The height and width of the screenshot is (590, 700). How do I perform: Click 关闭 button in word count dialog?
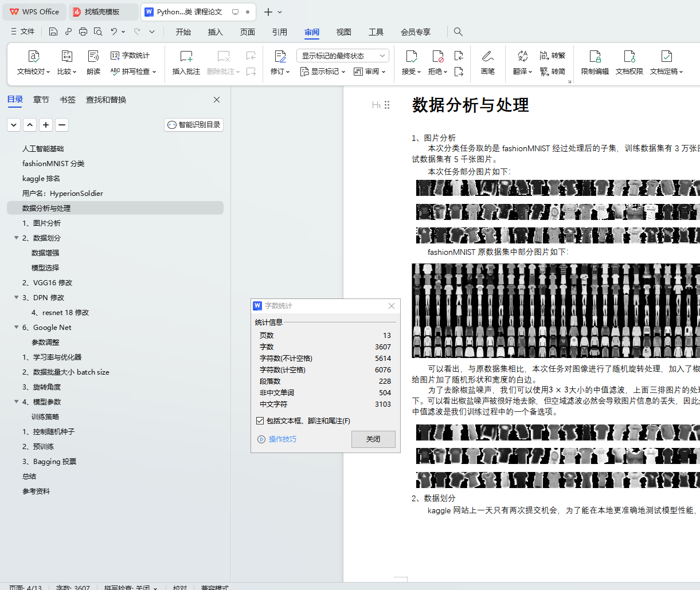[x=373, y=439]
